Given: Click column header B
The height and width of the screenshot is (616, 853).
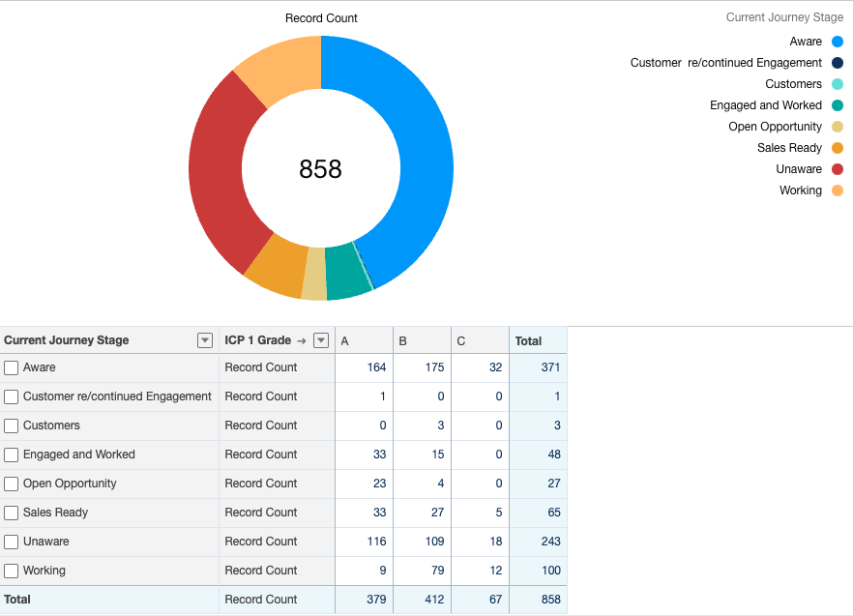Looking at the screenshot, I should pyautogui.click(x=403, y=340).
